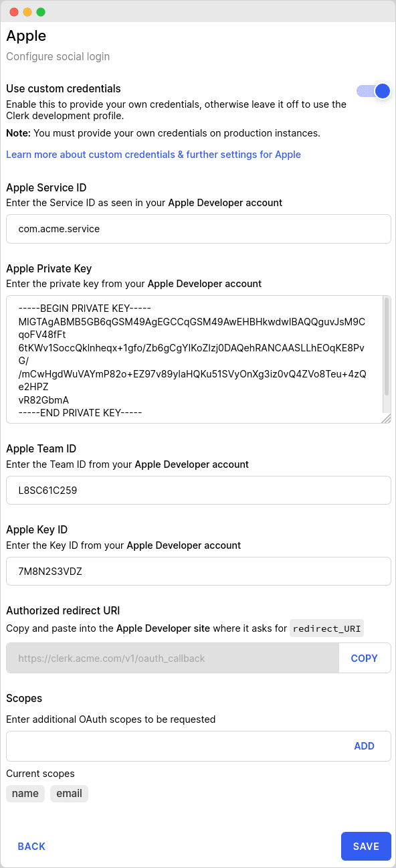Click inside the Apple Private Key textarea

194,359
